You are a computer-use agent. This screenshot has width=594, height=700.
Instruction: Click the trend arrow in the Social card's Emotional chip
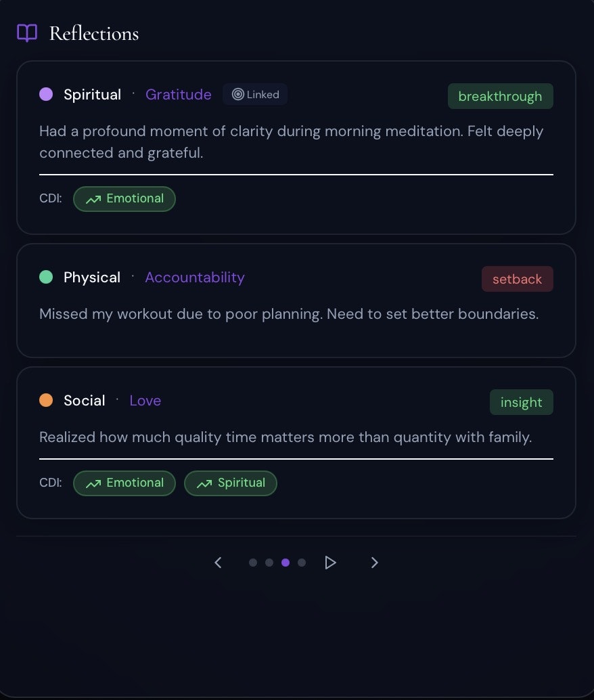93,483
